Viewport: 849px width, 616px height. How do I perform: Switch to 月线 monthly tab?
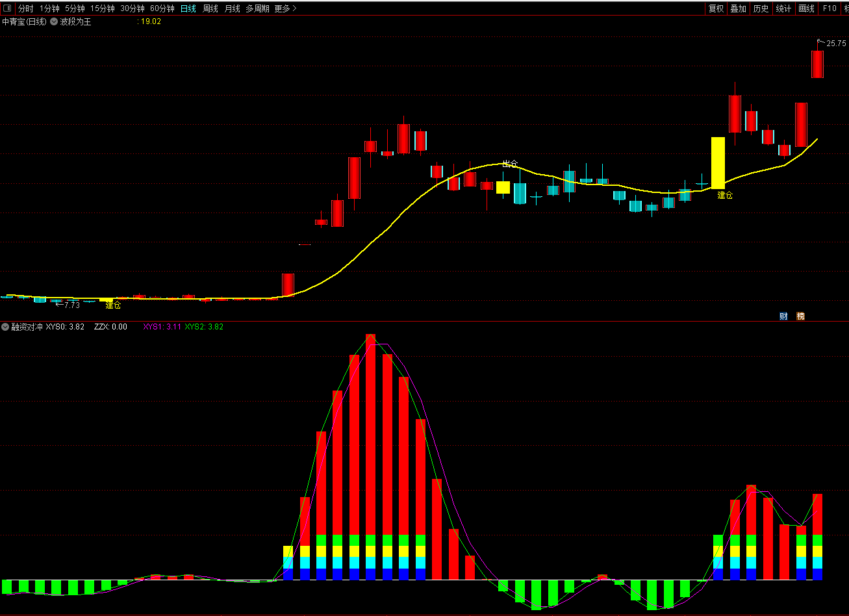(x=232, y=8)
